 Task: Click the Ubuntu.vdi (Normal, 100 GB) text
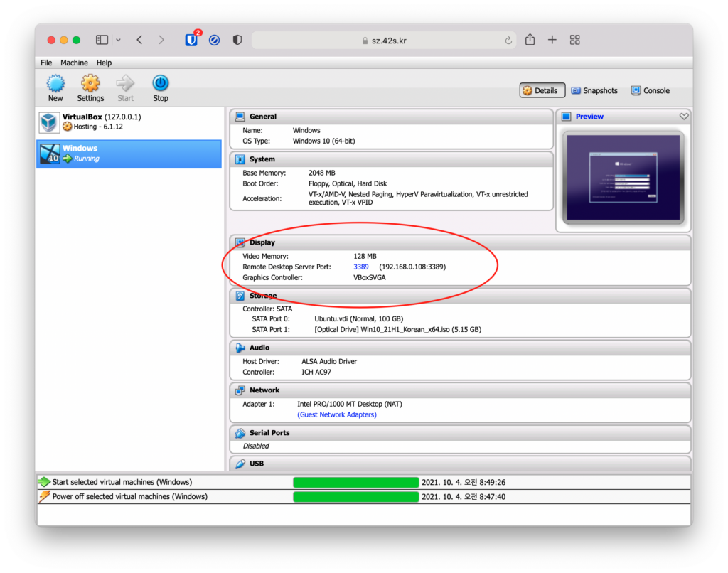click(x=358, y=319)
